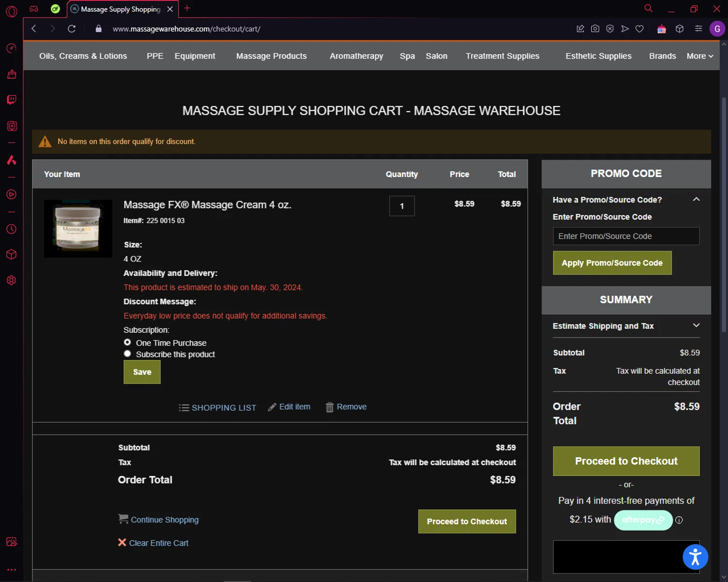Open the extensions cube in address bar

coord(679,29)
